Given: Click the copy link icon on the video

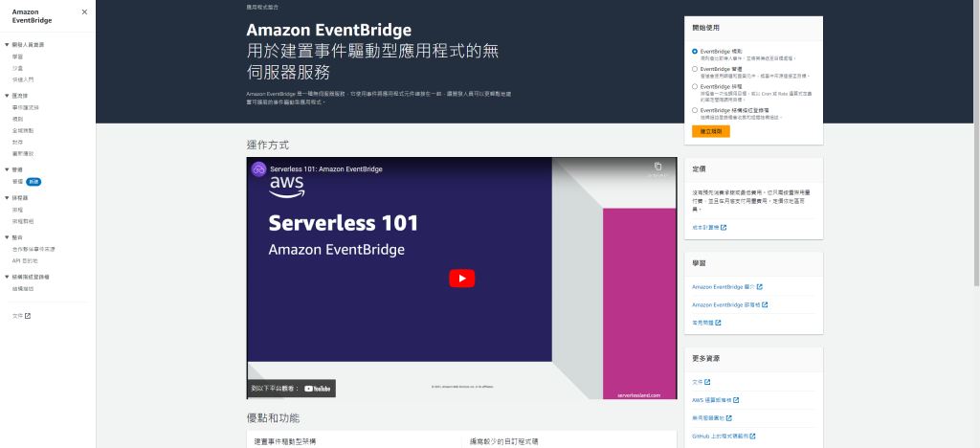Looking at the screenshot, I should 657,167.
